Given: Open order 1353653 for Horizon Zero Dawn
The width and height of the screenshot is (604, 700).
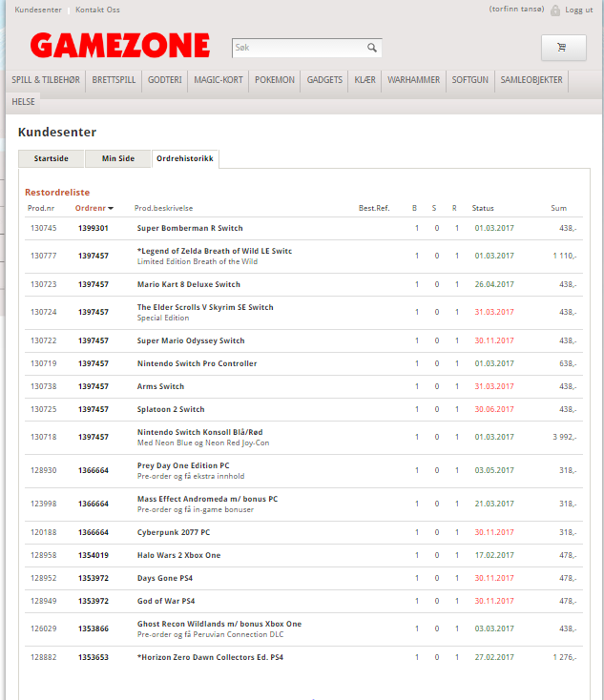Looking at the screenshot, I should coord(94,657).
